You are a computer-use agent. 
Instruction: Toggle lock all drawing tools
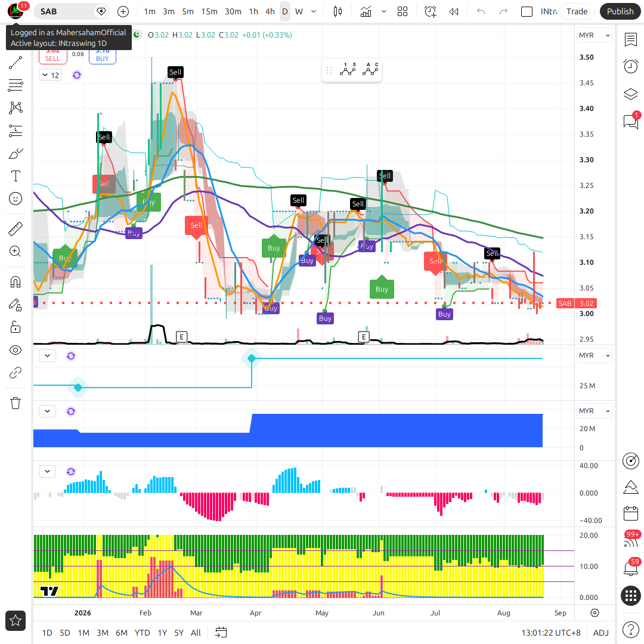tap(15, 327)
